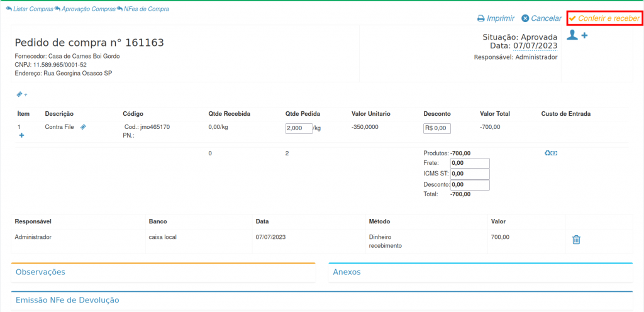Click the Qtde Pedida quantity field
This screenshot has height=312, width=644.
(298, 128)
